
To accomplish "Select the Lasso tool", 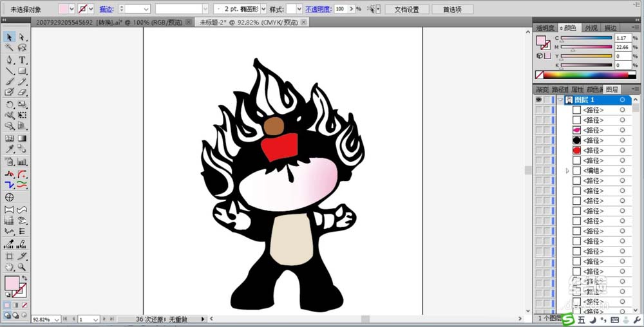I will click(22, 48).
